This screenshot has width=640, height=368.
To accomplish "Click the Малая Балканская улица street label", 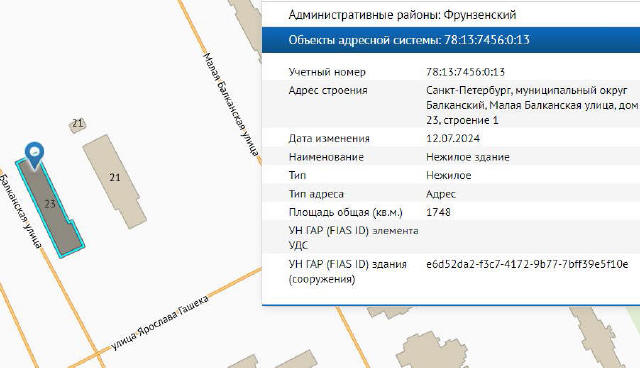I will coord(231,104).
